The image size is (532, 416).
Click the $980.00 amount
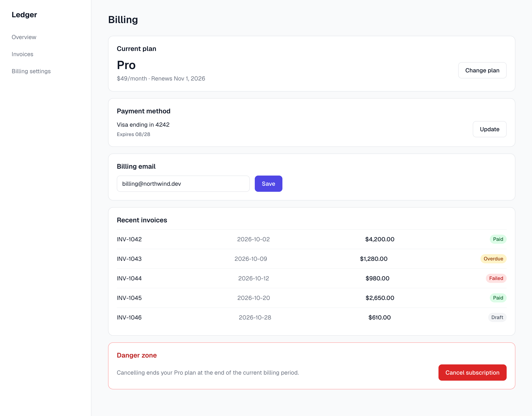click(377, 278)
